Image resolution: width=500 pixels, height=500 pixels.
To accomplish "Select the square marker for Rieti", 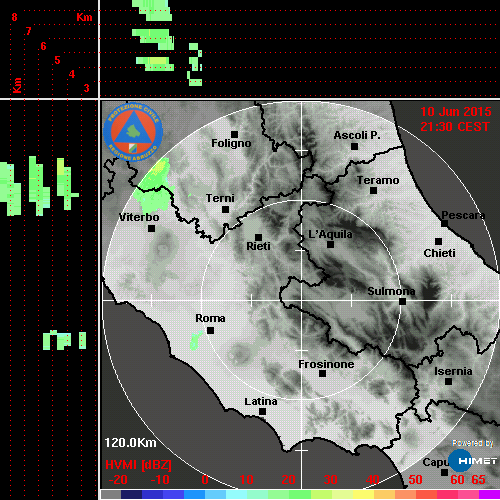I will [x=258, y=237].
